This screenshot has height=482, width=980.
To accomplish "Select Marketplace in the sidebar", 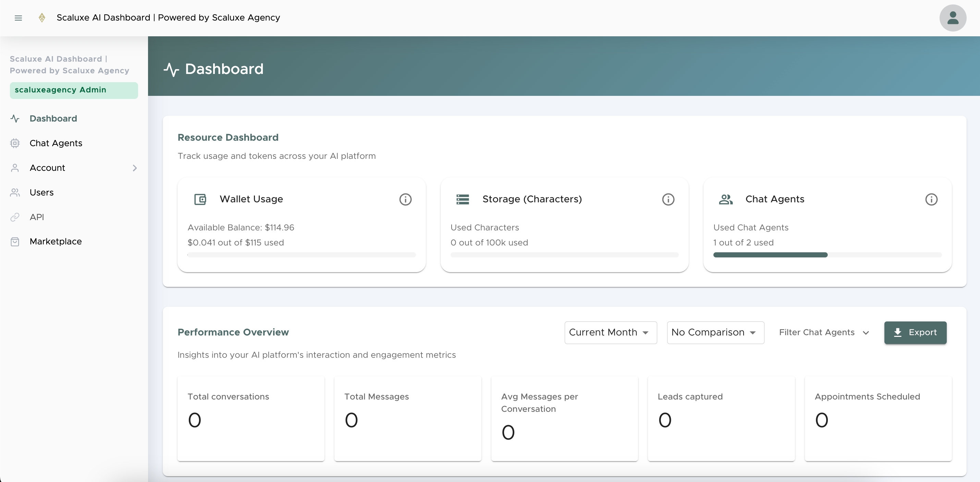I will coord(56,241).
